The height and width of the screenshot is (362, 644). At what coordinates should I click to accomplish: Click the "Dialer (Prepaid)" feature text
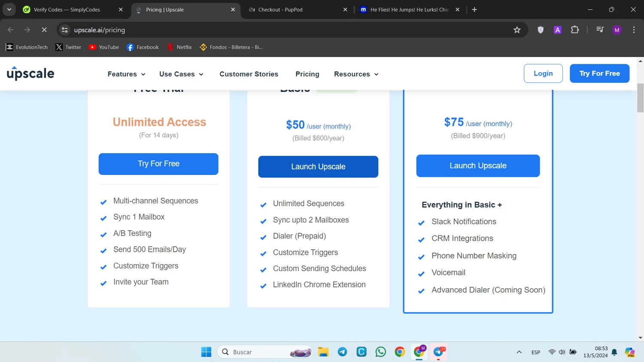click(299, 236)
